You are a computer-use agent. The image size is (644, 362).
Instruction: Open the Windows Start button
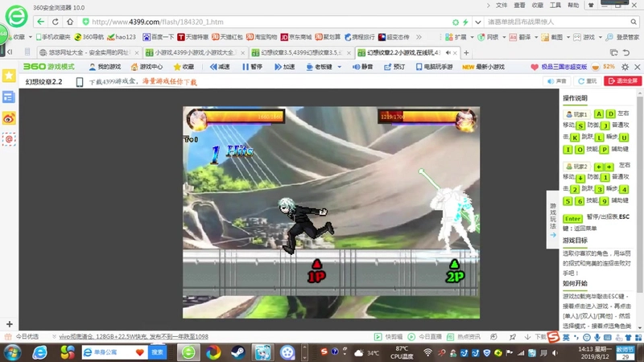pos(12,352)
